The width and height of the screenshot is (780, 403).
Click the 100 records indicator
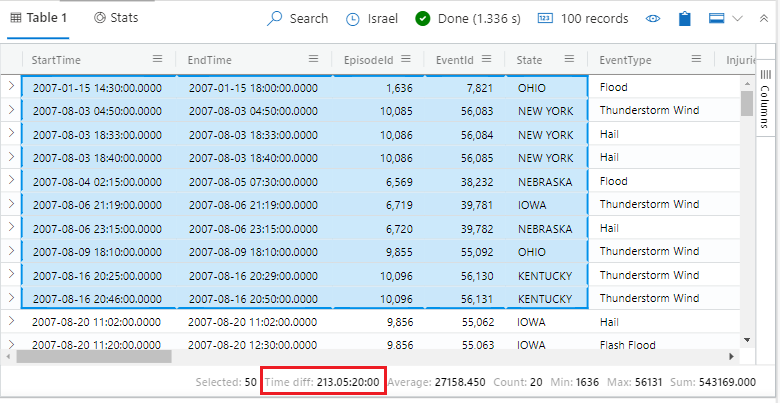pos(583,19)
